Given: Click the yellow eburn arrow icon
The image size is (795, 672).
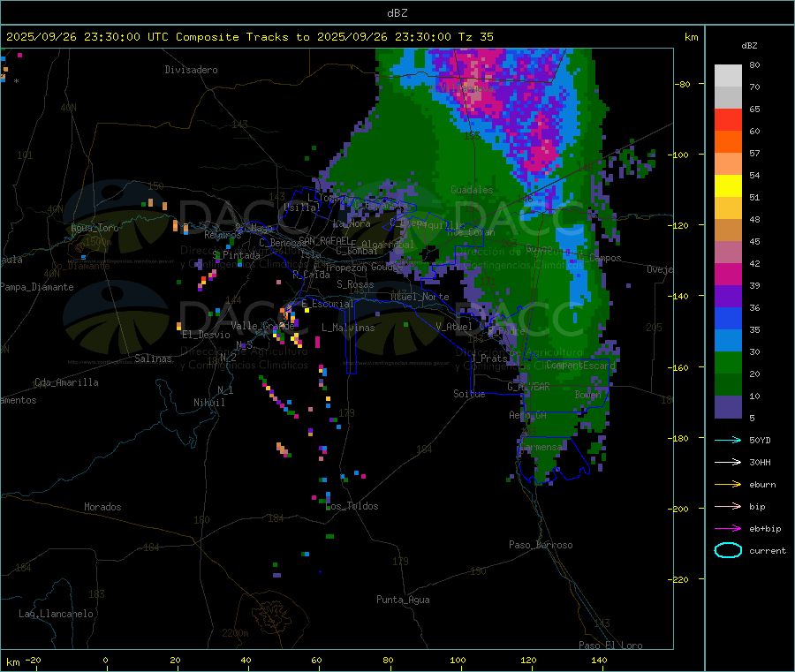Looking at the screenshot, I should click(x=728, y=485).
